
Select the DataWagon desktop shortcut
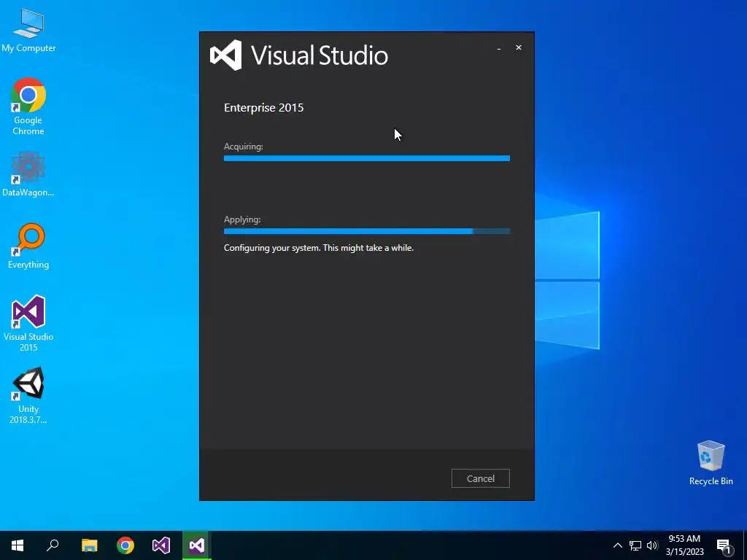click(x=28, y=174)
